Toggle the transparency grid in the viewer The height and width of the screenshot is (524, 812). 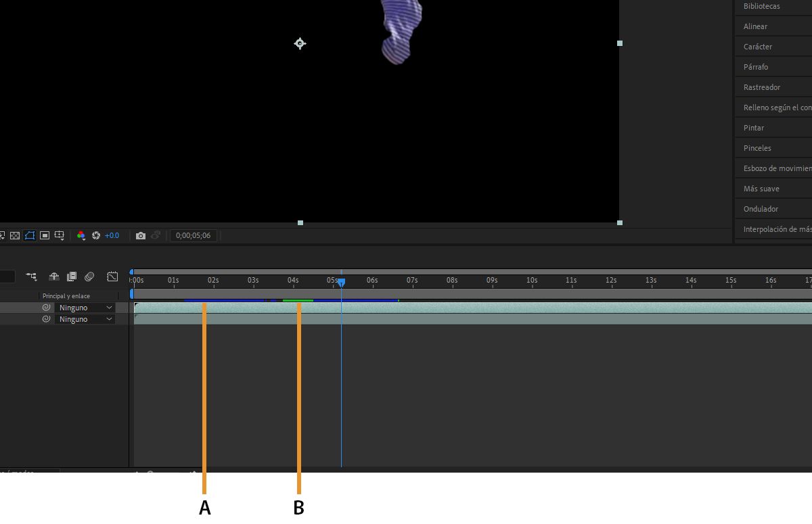point(14,235)
